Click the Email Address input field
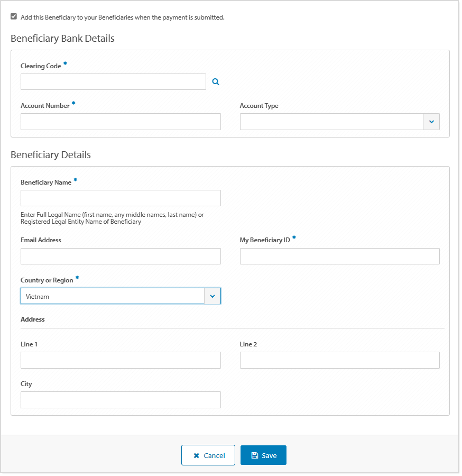The image size is (462, 476). click(x=121, y=256)
